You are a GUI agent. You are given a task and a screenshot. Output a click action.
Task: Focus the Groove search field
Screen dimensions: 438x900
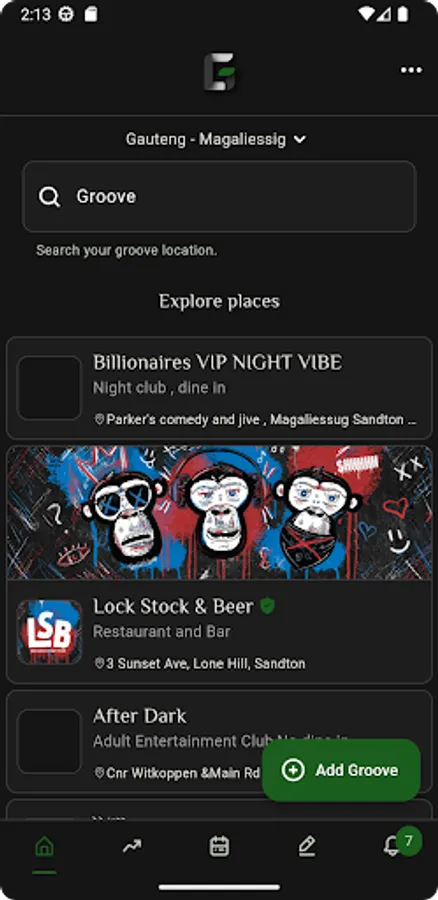(x=219, y=196)
